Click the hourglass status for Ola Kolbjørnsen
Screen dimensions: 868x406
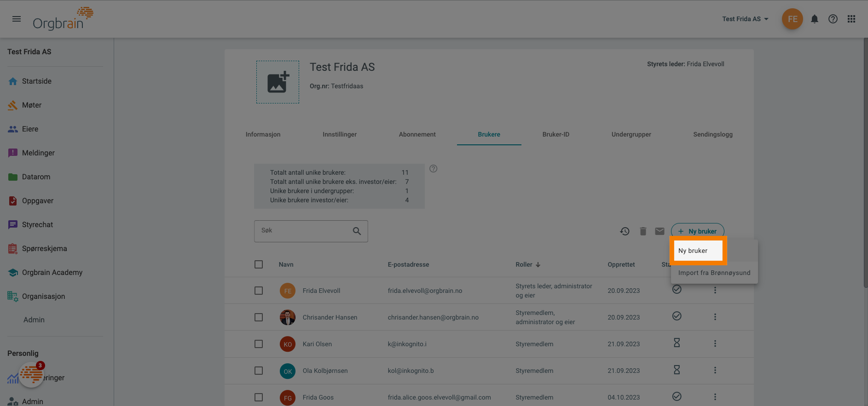[677, 370]
